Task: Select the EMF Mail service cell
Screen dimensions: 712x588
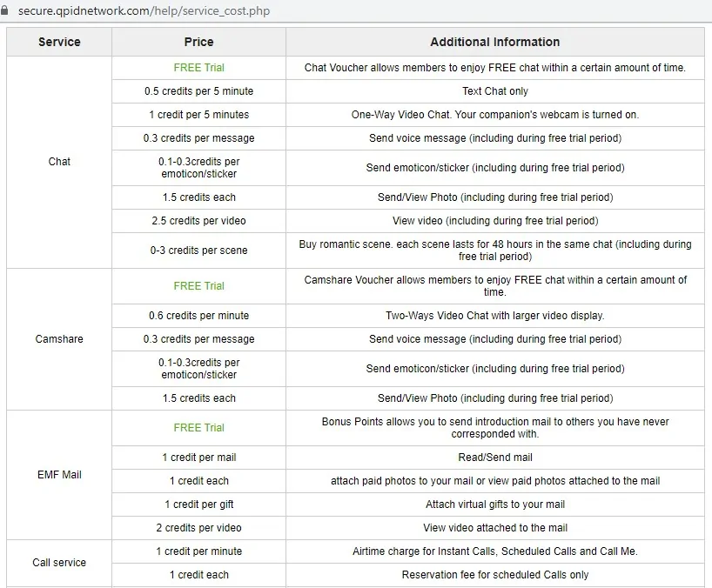Action: (59, 475)
